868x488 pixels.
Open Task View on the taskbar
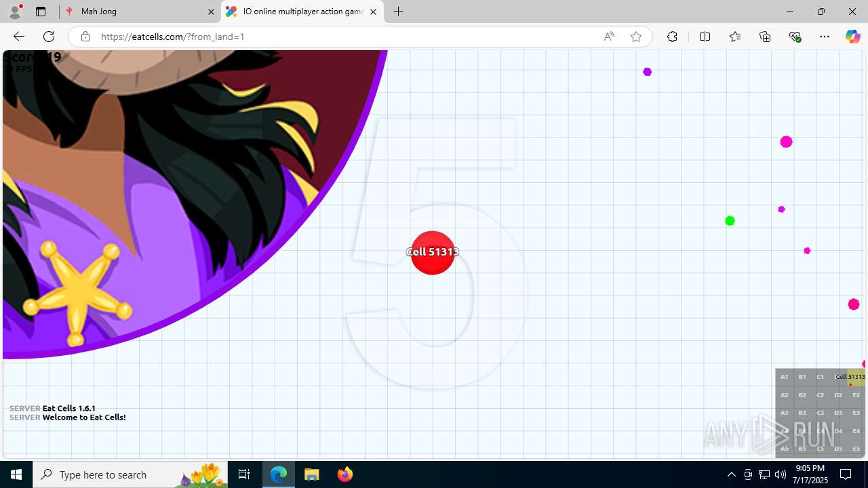coord(244,474)
